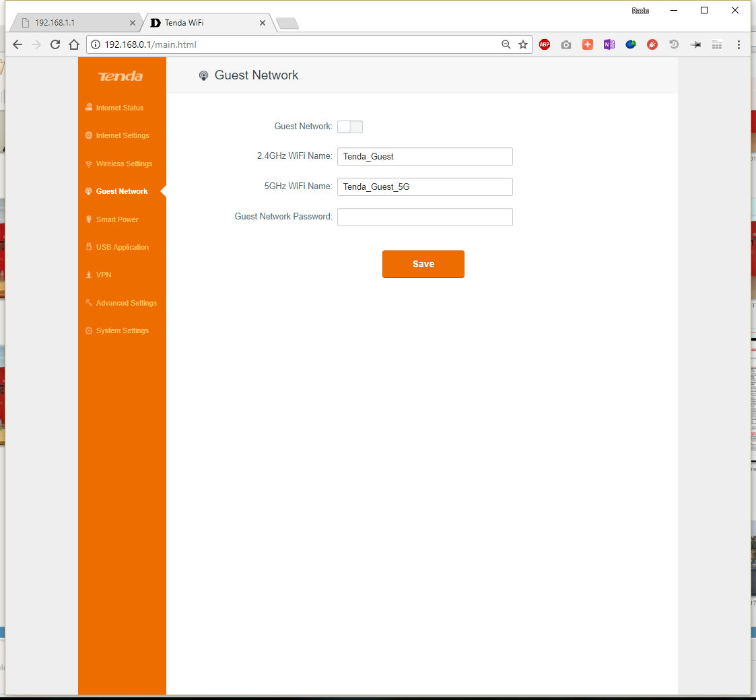Close the 192.168.1.1 tab
The height and width of the screenshot is (700, 756).
pyautogui.click(x=133, y=23)
